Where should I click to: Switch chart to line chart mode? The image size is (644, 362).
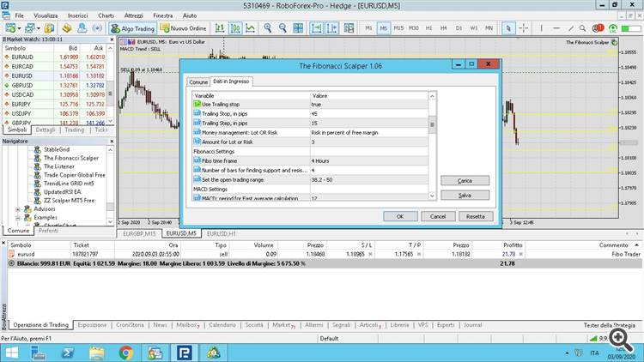point(250,28)
